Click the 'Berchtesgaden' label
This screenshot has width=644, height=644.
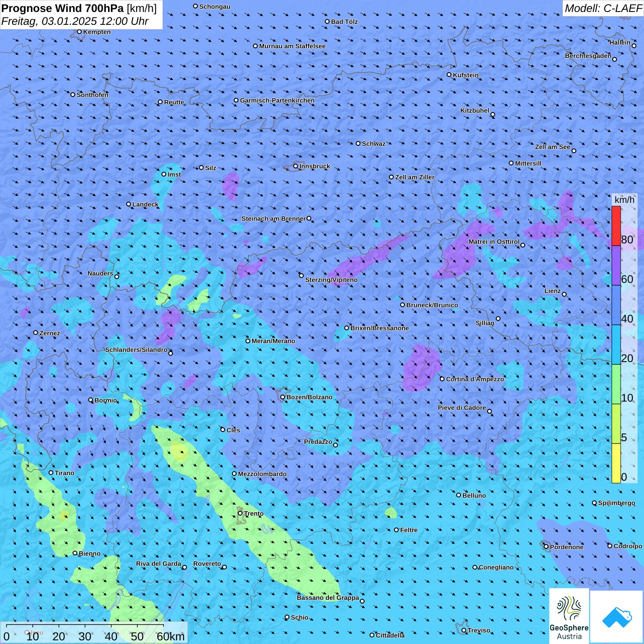click(x=588, y=56)
